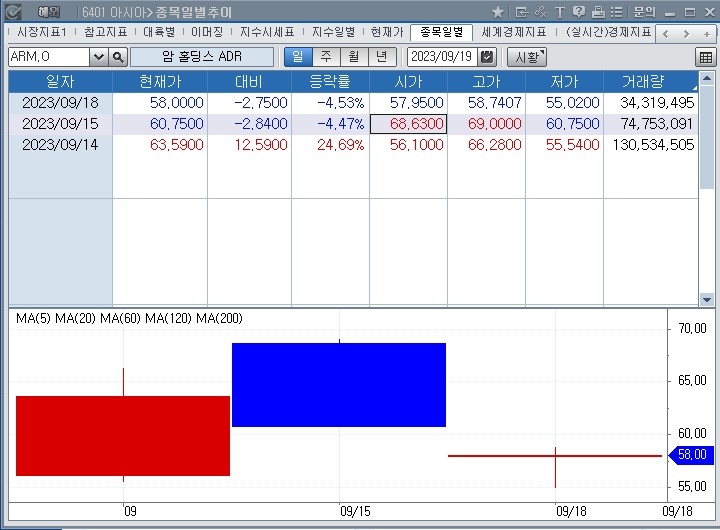720x530 pixels.
Task: Switch to 현재가 tab
Action: click(387, 32)
